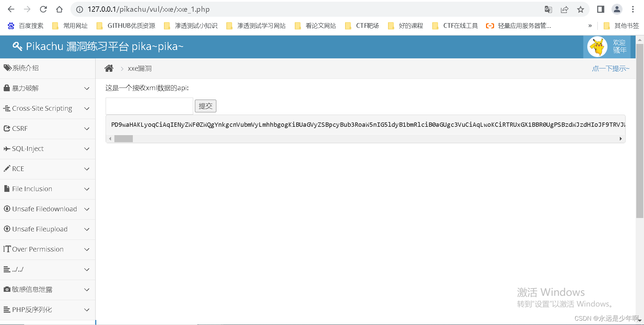Click the 提交 submit button
The image size is (644, 325).
206,106
